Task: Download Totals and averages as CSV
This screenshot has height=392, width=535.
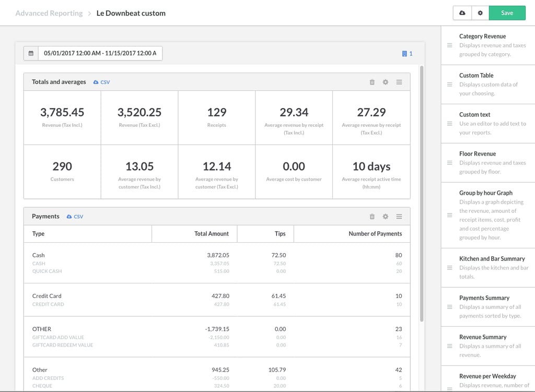Action: click(101, 82)
